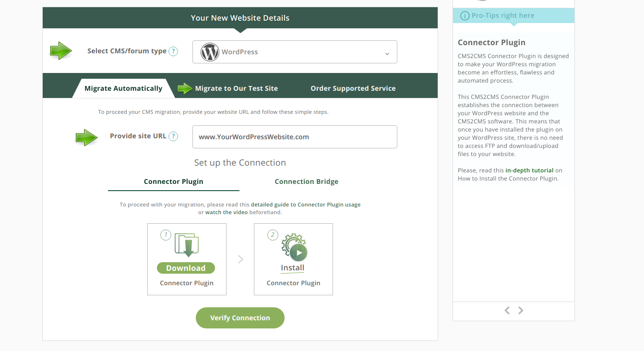The image size is (644, 351).
Task: Click the 'Select CMS/forum type' label
Action: click(127, 51)
